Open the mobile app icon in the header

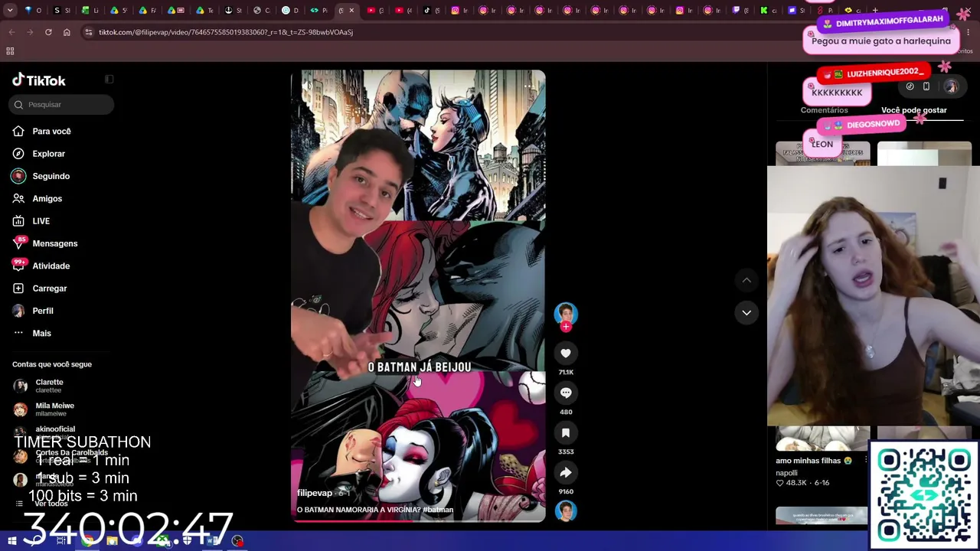pyautogui.click(x=926, y=86)
